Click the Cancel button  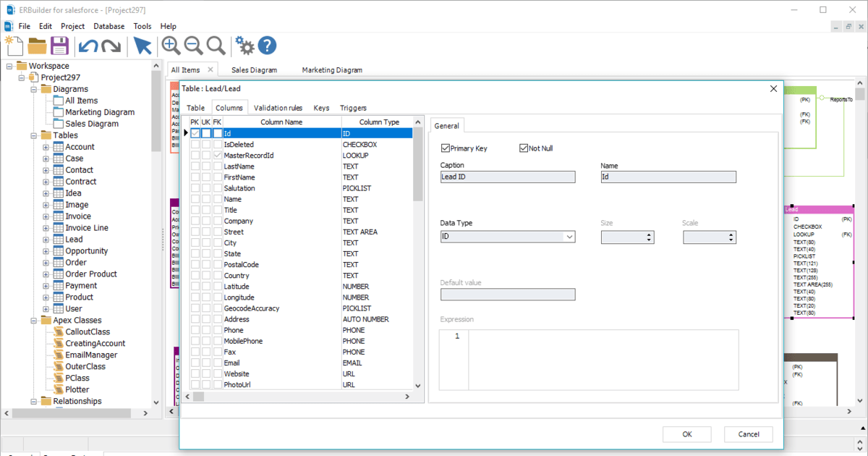click(749, 434)
